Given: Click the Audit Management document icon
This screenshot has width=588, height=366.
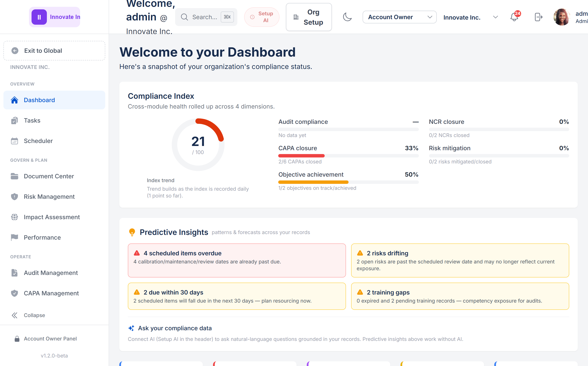Looking at the screenshot, I should tap(14, 273).
